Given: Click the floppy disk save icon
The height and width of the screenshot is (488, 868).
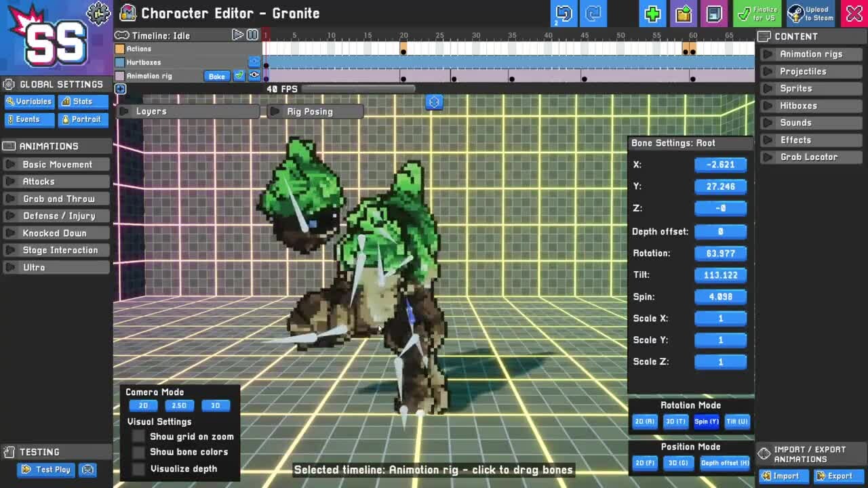Looking at the screenshot, I should click(714, 14).
